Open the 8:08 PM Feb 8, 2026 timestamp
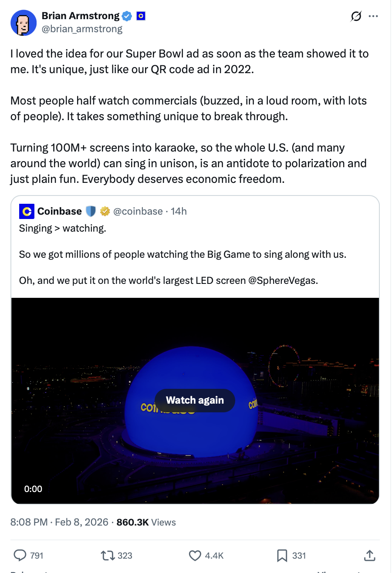The height and width of the screenshot is (573, 392). pos(59,522)
